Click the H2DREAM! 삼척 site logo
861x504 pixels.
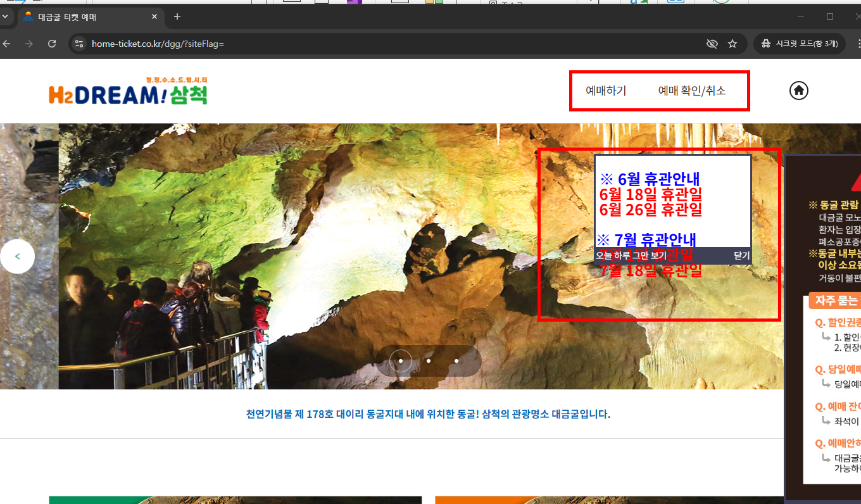[x=128, y=92]
